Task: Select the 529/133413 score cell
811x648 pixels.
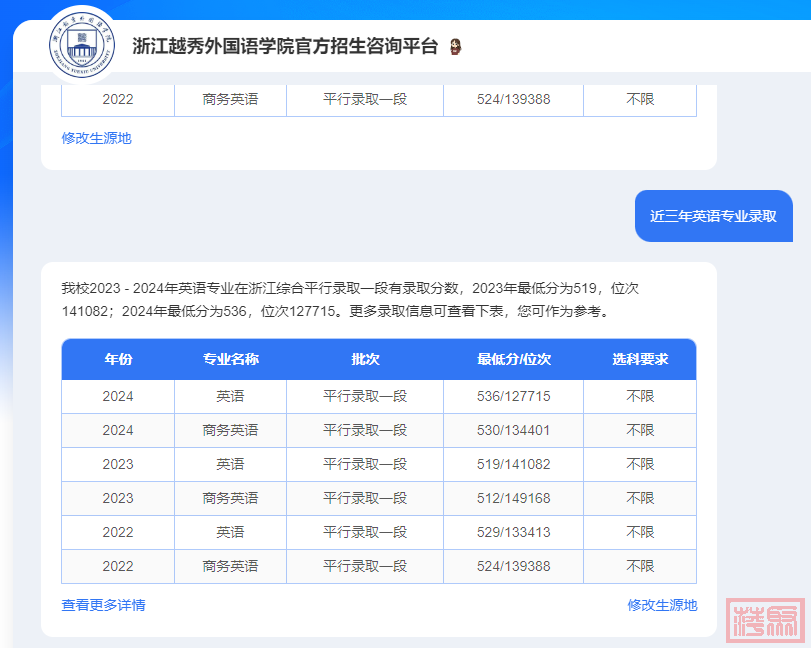Action: pyautogui.click(x=514, y=533)
